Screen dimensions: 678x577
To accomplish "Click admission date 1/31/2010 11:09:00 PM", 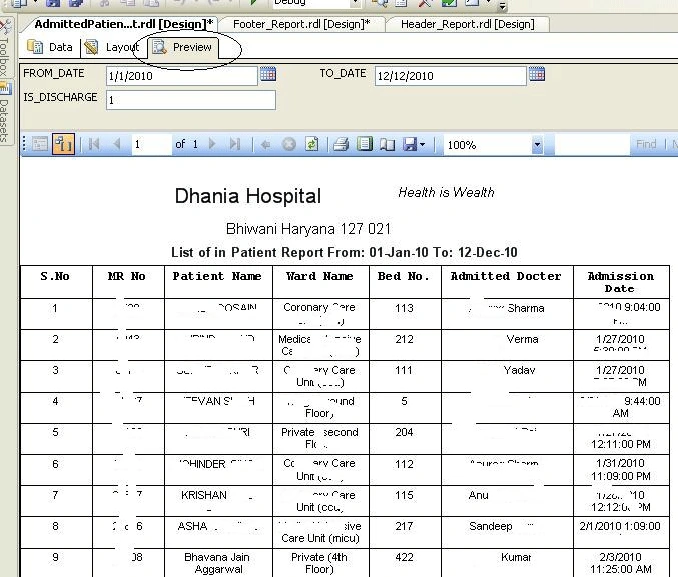I will point(621,470).
